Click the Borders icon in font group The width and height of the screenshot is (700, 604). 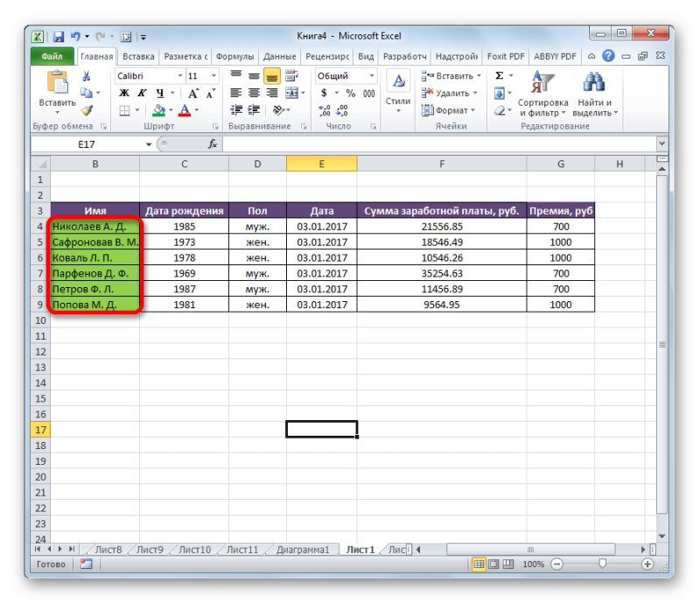124,110
